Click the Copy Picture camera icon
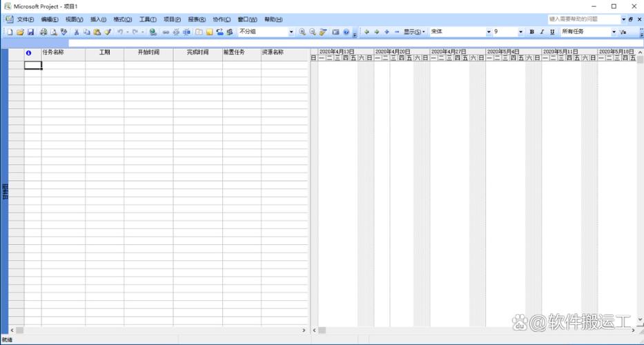This screenshot has width=644, height=345. (x=335, y=32)
